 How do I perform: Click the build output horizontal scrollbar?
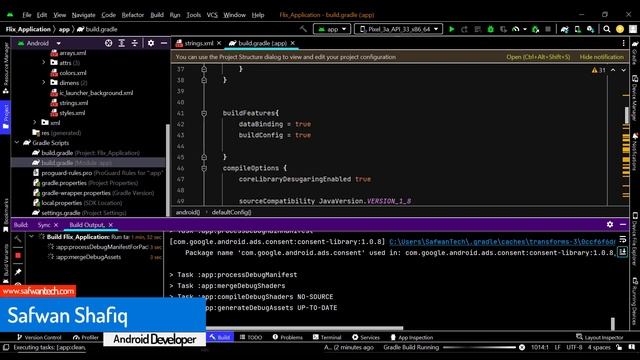click(x=304, y=328)
